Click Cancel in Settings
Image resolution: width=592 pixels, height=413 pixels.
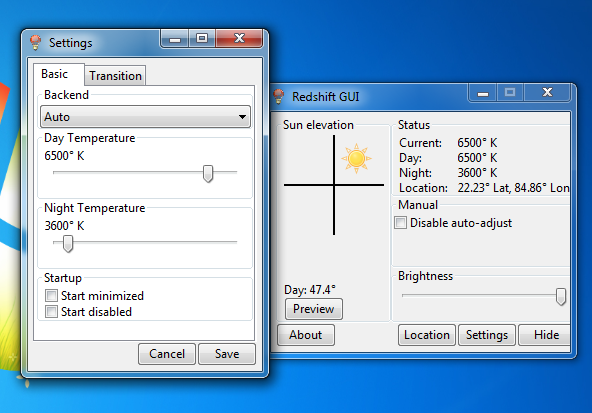pyautogui.click(x=167, y=354)
